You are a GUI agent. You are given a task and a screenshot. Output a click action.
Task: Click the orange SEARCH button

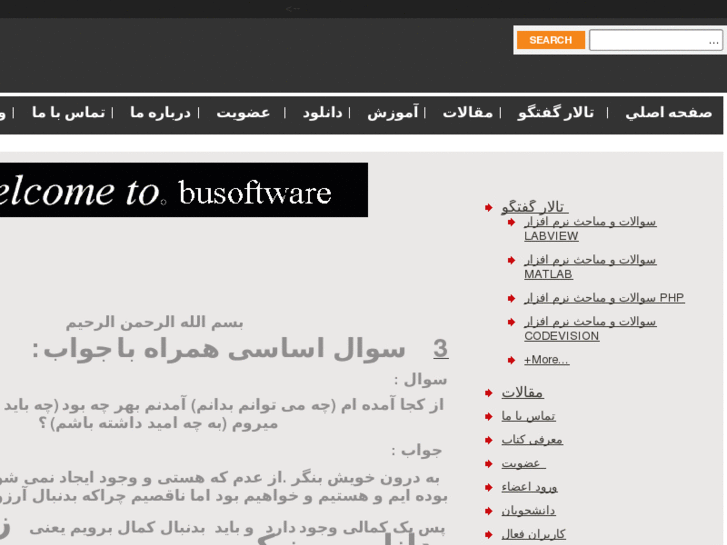click(x=551, y=40)
